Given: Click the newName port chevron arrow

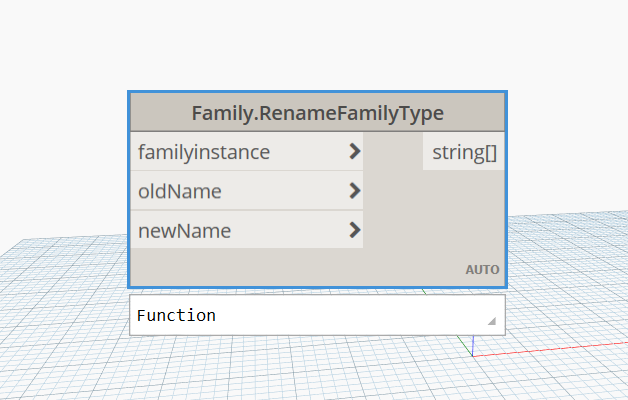Looking at the screenshot, I should (x=354, y=230).
